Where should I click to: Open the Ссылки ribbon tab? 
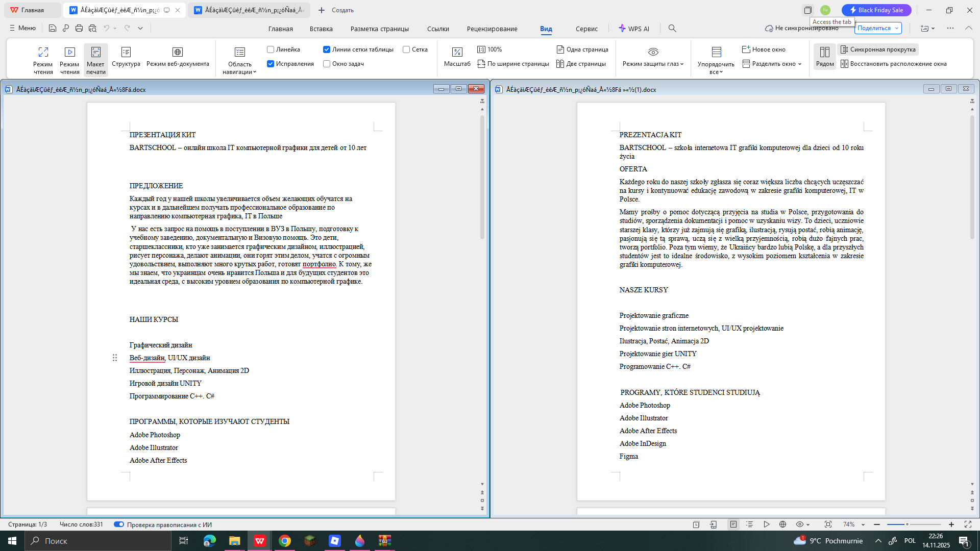tap(438, 29)
